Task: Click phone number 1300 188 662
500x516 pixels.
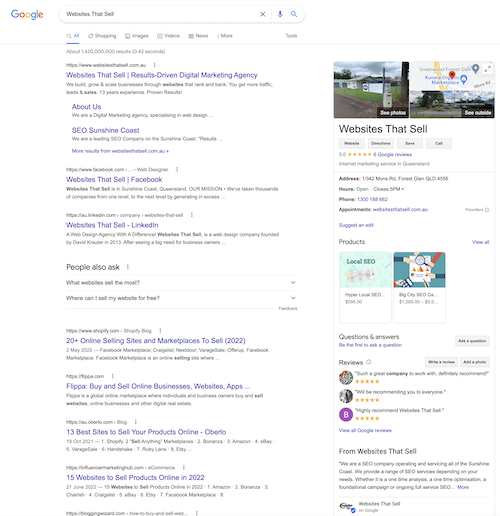Action: [372, 199]
